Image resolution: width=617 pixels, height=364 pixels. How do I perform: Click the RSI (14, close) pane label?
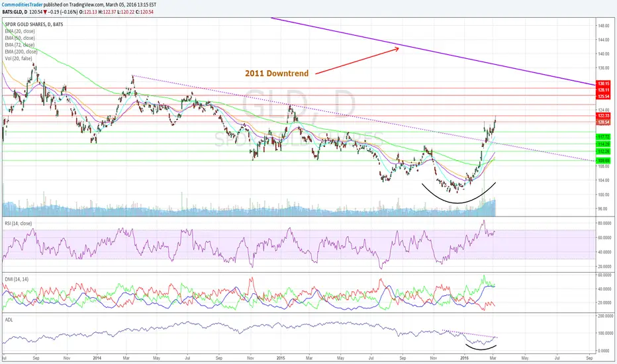tap(18, 224)
